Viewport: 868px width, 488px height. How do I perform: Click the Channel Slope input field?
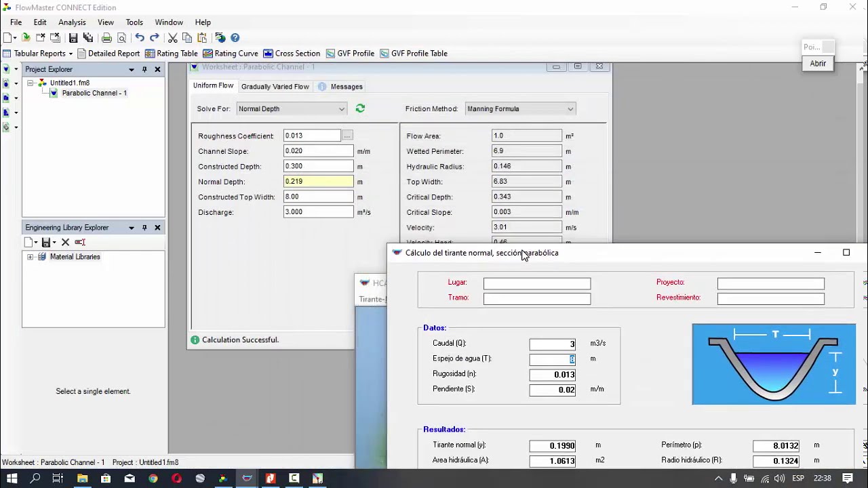click(x=318, y=151)
